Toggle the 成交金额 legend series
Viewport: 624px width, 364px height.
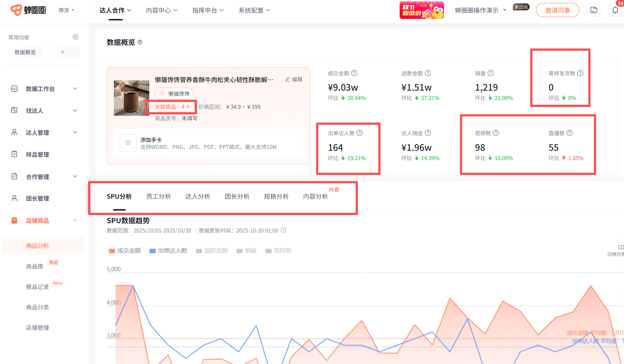125,251
